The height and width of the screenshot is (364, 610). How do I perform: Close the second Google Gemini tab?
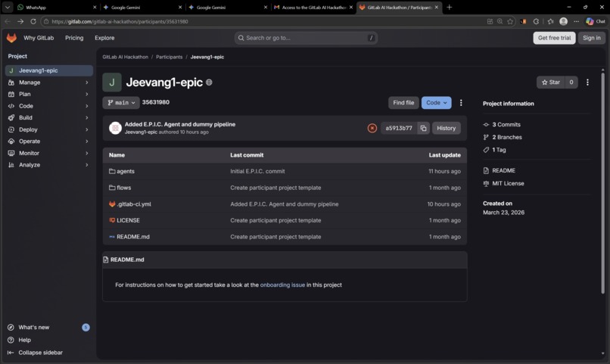point(266,7)
